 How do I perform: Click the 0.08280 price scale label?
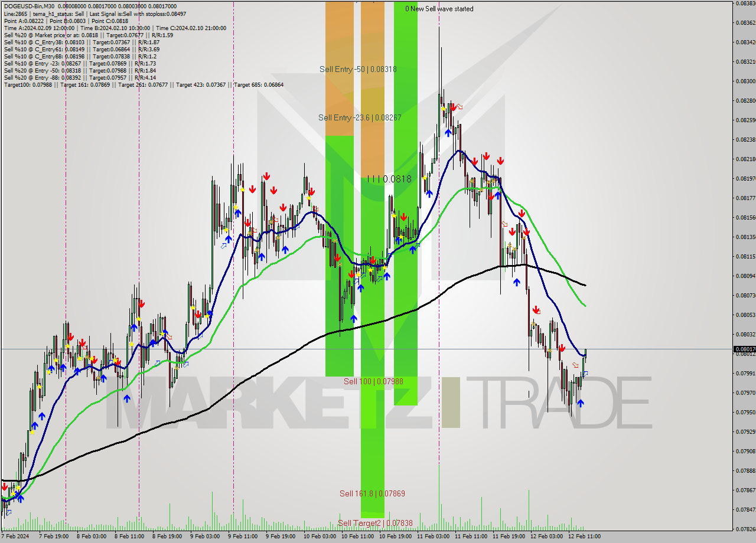point(745,100)
